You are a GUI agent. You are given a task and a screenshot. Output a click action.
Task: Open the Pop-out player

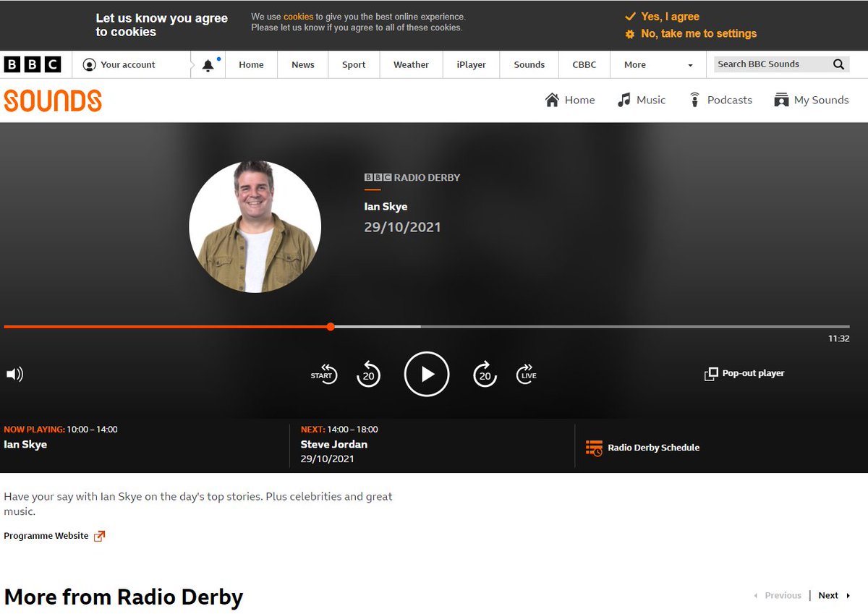[744, 374]
